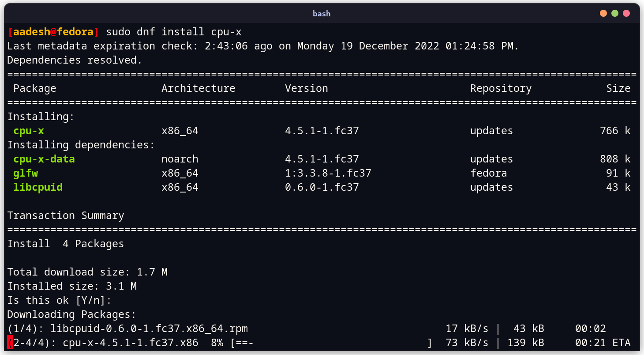Click the glfw dependency entry
644x355 pixels.
point(25,173)
